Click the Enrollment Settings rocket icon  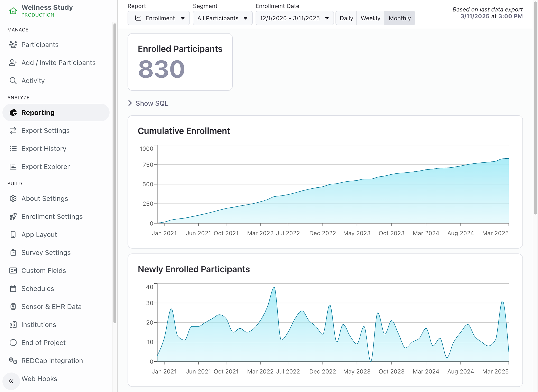click(x=13, y=216)
